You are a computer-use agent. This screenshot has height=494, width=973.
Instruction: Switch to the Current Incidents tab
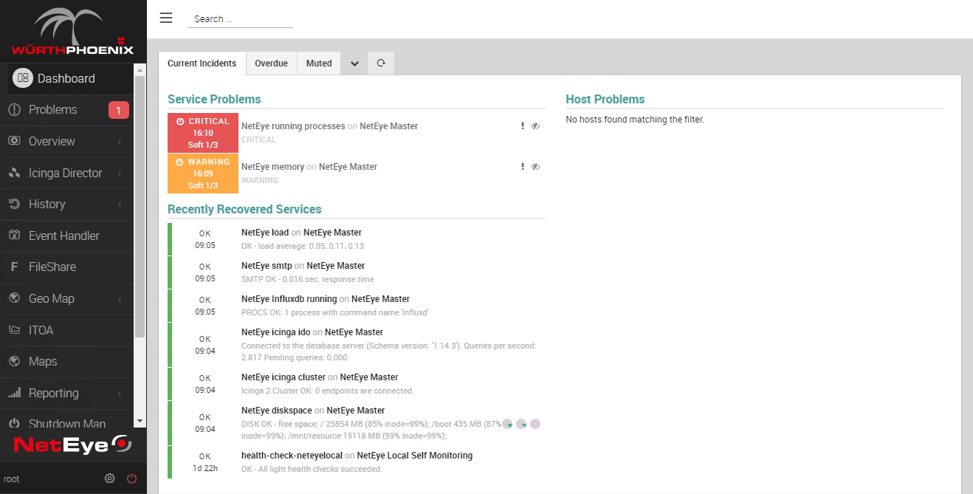[x=202, y=63]
